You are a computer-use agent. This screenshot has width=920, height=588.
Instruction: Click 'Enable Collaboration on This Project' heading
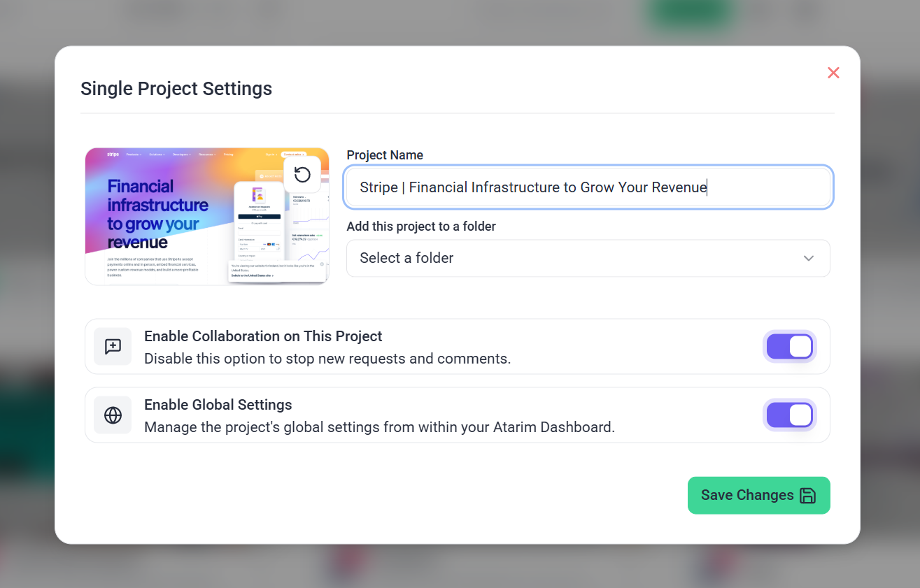pos(263,336)
